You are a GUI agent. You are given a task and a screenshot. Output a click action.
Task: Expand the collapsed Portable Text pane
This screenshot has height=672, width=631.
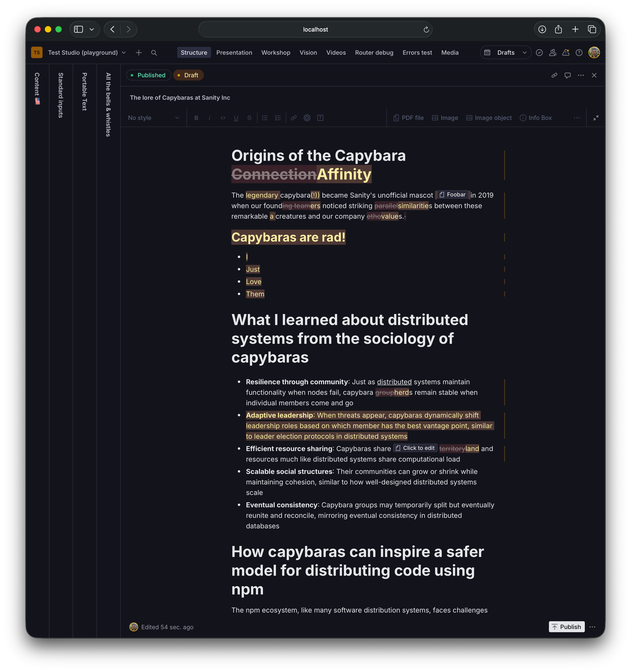click(84, 92)
